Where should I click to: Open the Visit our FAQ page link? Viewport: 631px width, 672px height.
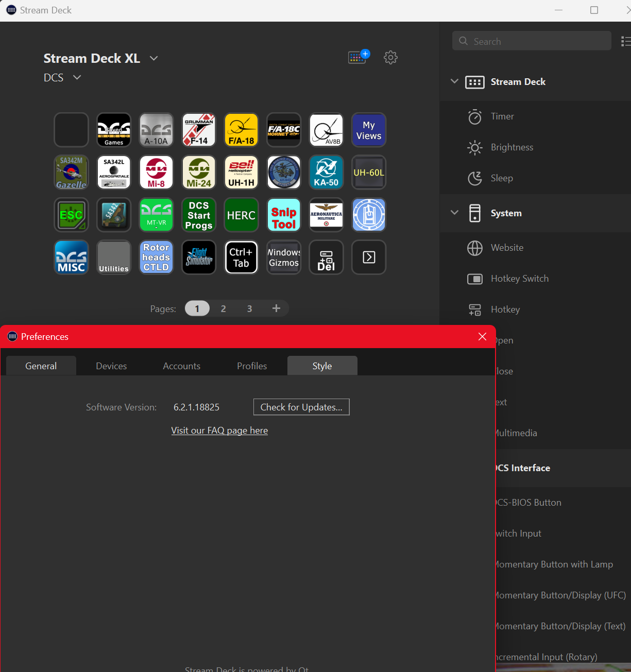pyautogui.click(x=219, y=430)
